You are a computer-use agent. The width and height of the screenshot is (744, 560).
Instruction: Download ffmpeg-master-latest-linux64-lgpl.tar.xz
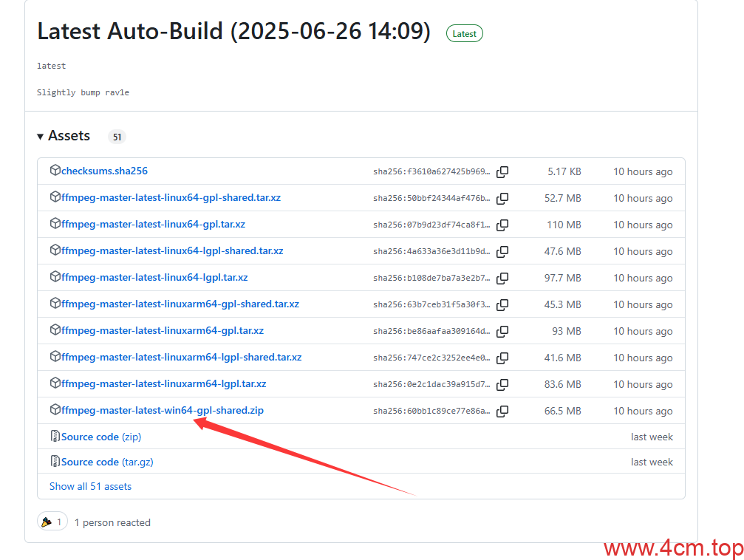coord(154,277)
